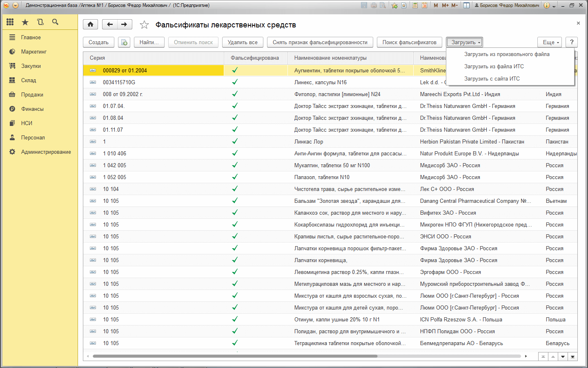Toggle the falsified checkmark for Линкас Лор

235,141
